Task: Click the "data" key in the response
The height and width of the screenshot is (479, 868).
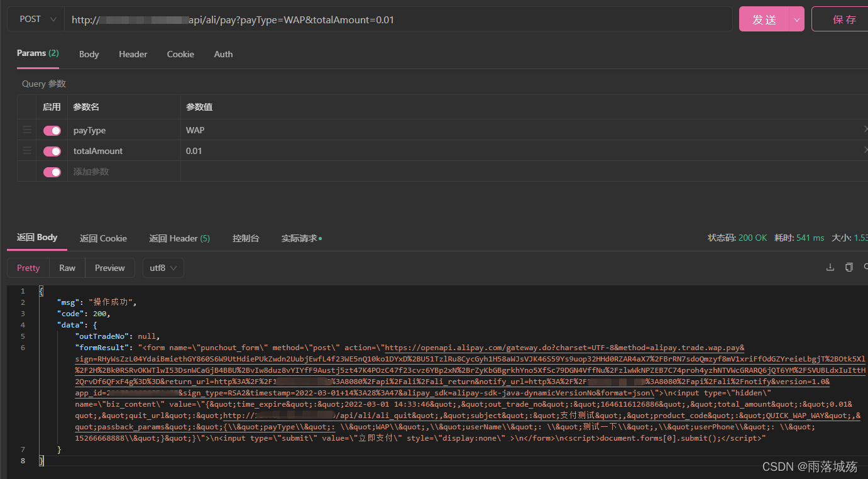Action: (x=70, y=325)
